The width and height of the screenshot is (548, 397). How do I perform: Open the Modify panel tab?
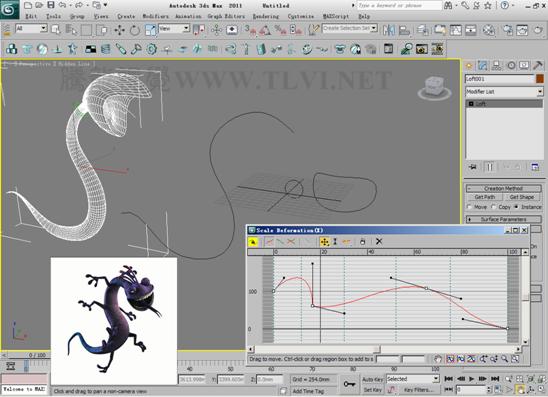coord(483,65)
